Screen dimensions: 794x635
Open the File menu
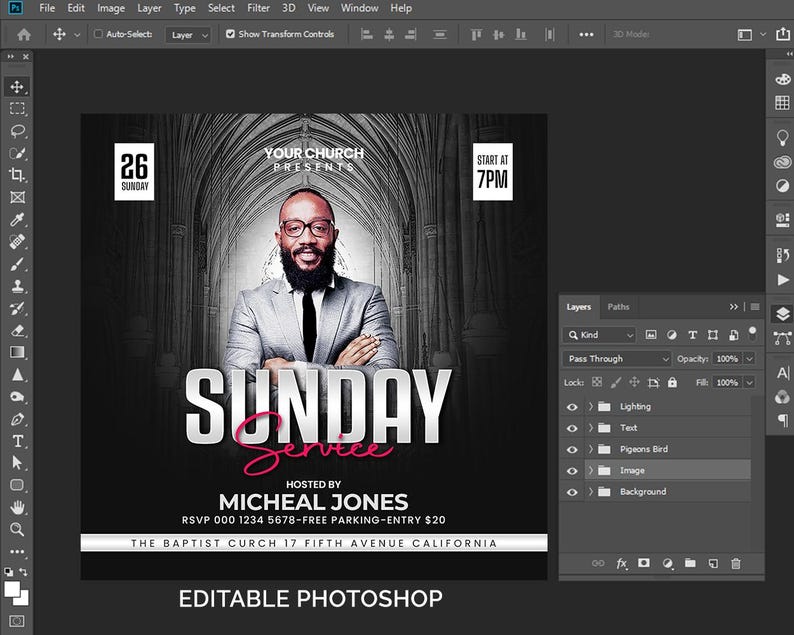[x=47, y=8]
